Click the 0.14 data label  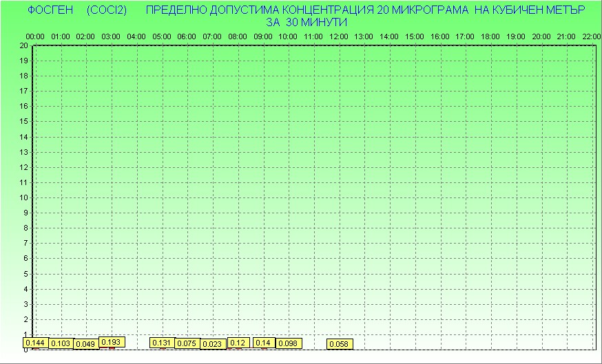(264, 343)
